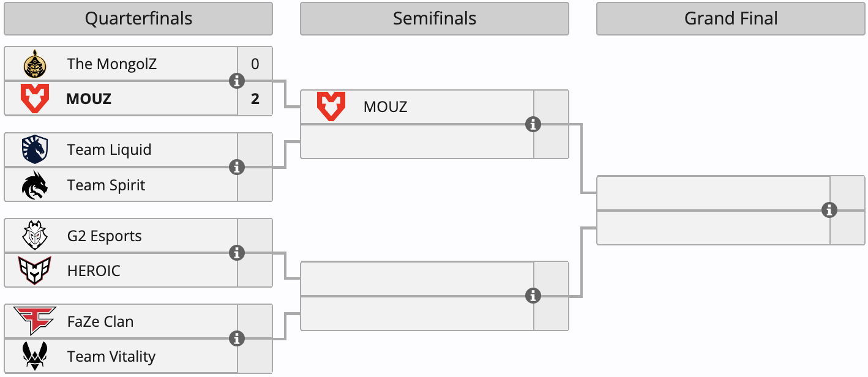Open FaZe vs Vitality match info popup
868x377 pixels.
(x=237, y=338)
